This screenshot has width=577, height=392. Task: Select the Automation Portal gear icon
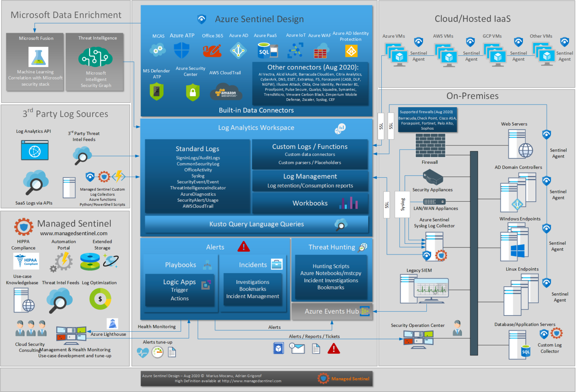[61, 262]
